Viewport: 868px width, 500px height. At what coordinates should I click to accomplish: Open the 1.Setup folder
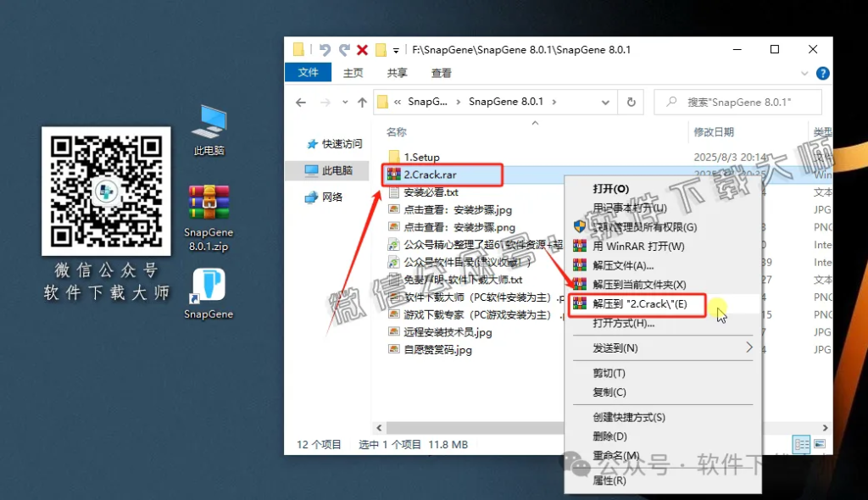[x=424, y=156]
